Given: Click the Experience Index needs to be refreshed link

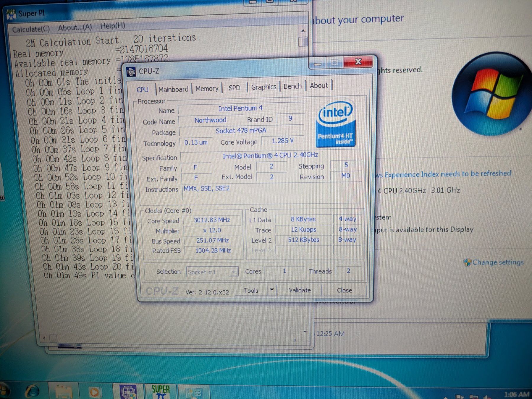Looking at the screenshot, I should pos(443,174).
